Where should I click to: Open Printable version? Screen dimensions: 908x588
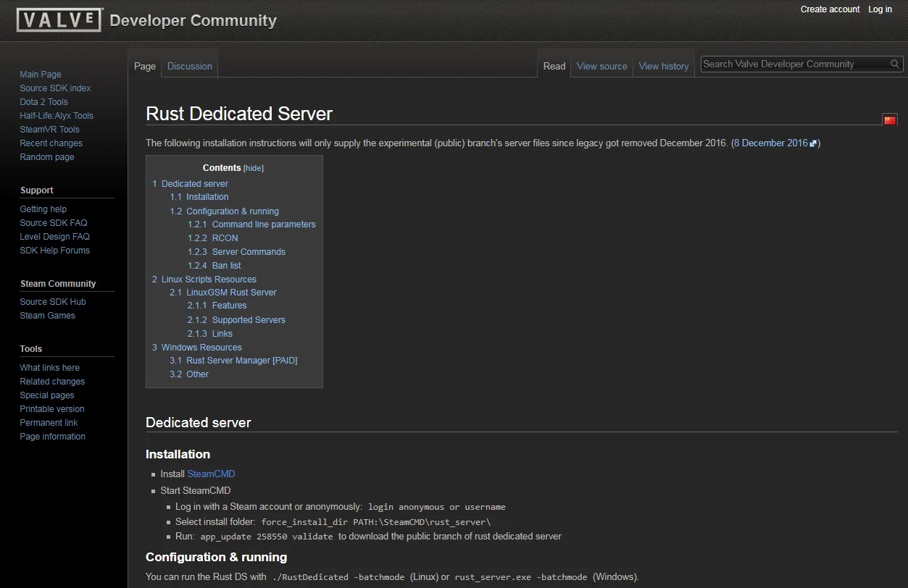point(52,409)
